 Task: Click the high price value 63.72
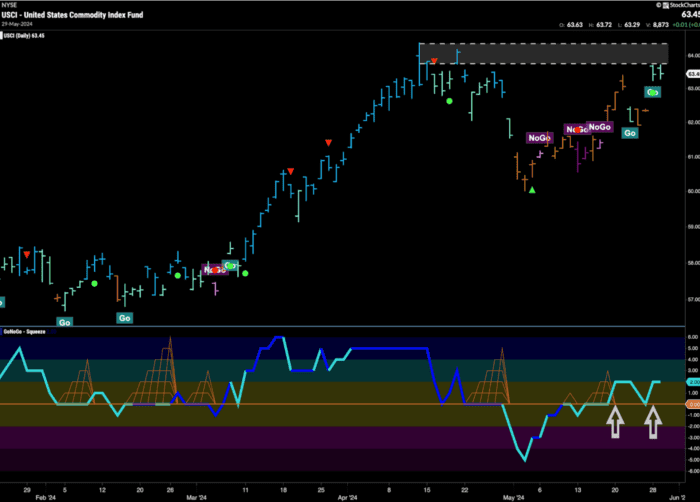pos(604,25)
